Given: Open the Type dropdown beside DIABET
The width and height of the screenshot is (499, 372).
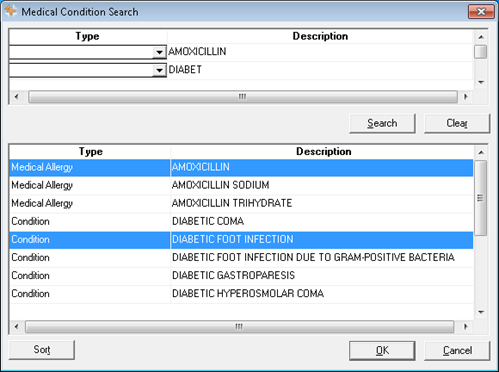Looking at the screenshot, I should (159, 70).
